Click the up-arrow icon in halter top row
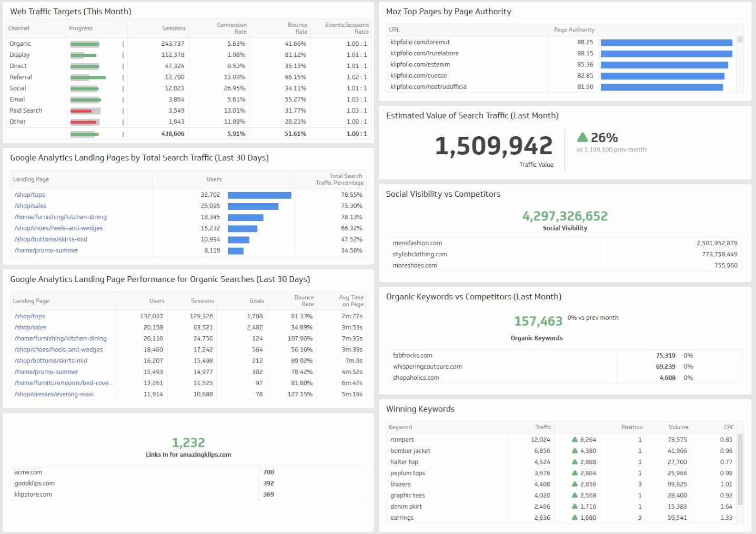 (575, 461)
